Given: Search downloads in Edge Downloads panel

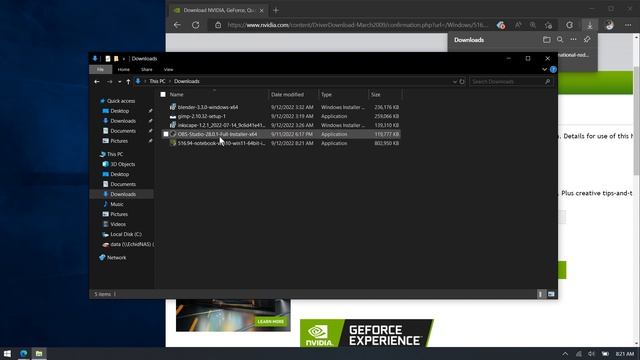Looking at the screenshot, I should click(560, 40).
